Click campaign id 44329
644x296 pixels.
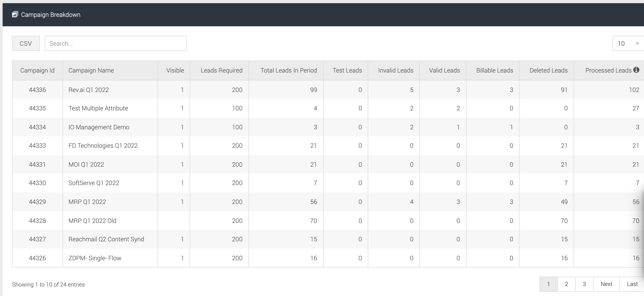(37, 202)
